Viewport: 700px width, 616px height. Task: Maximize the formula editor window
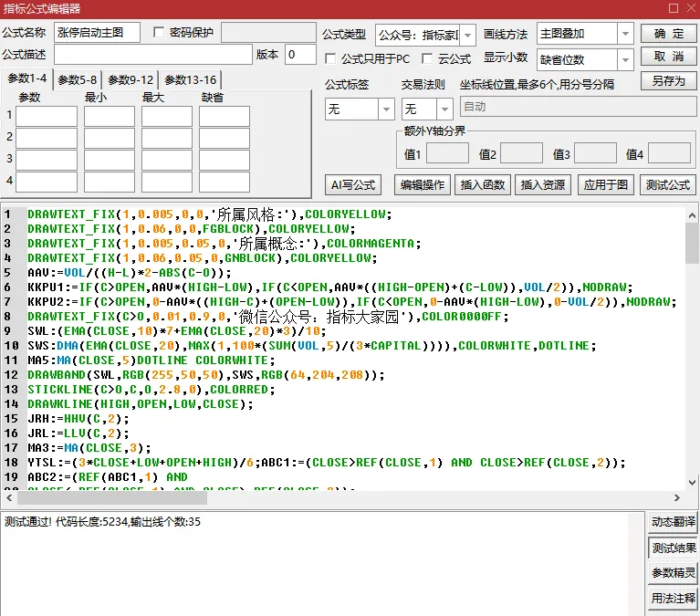click(674, 8)
